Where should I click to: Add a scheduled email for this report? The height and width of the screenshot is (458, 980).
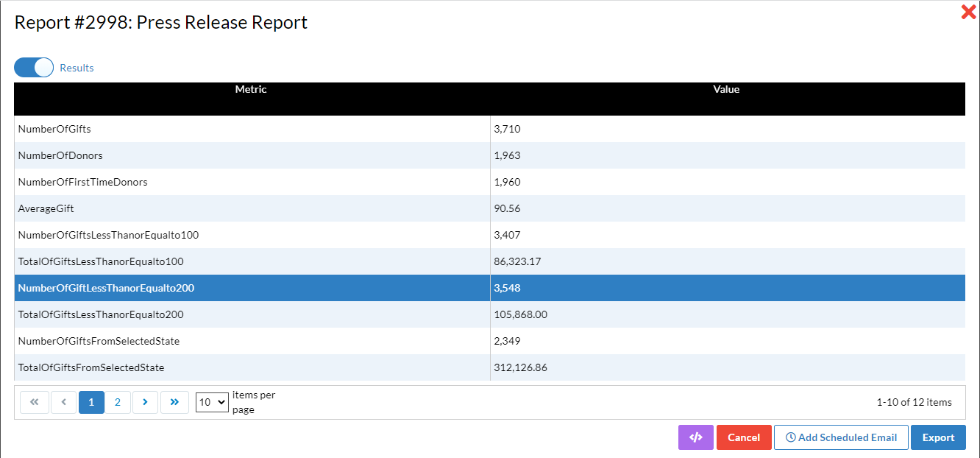point(841,437)
